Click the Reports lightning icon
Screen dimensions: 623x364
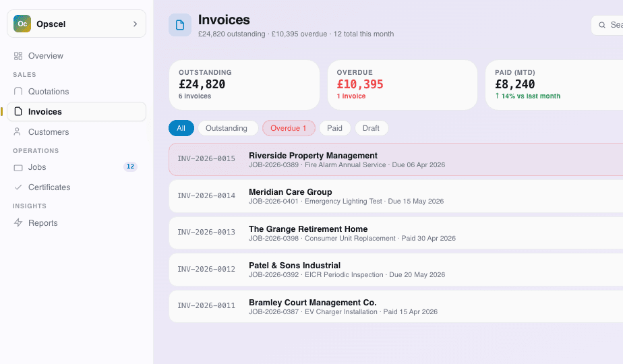tap(18, 222)
